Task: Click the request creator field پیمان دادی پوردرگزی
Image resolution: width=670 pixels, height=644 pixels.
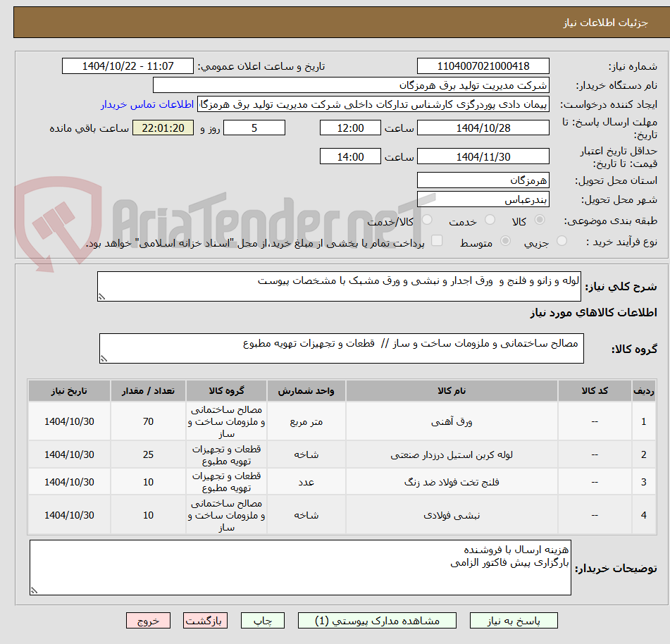Action: pos(373,104)
